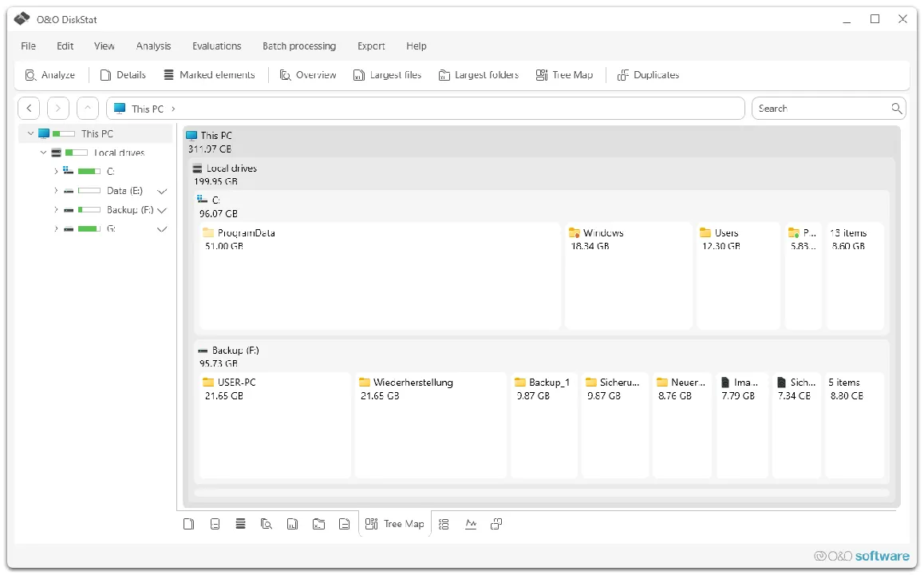Start disk scan with the Analyze button
This screenshot has height=575, width=924.
click(50, 75)
